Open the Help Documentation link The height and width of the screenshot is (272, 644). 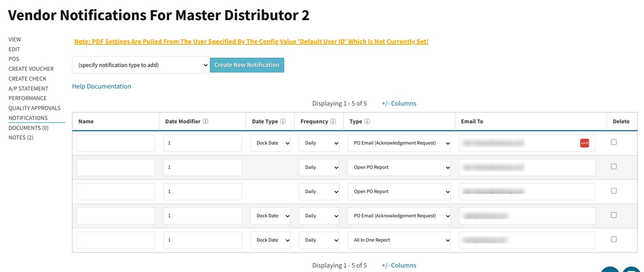102,86
